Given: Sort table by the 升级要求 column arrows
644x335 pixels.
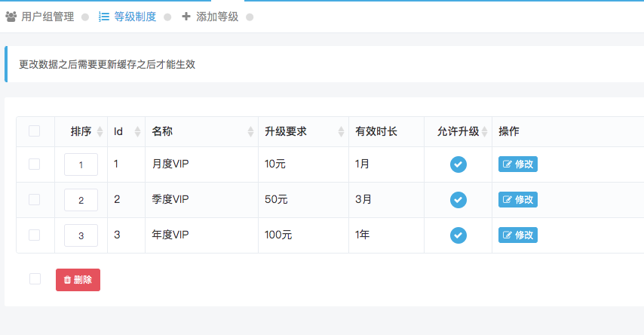Looking at the screenshot, I should pyautogui.click(x=341, y=131).
